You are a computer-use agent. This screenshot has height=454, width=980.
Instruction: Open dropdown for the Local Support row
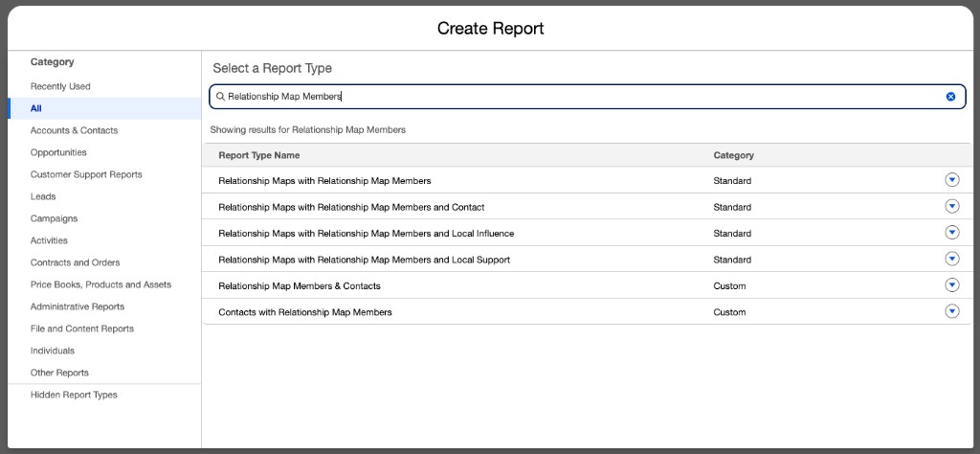click(x=952, y=259)
